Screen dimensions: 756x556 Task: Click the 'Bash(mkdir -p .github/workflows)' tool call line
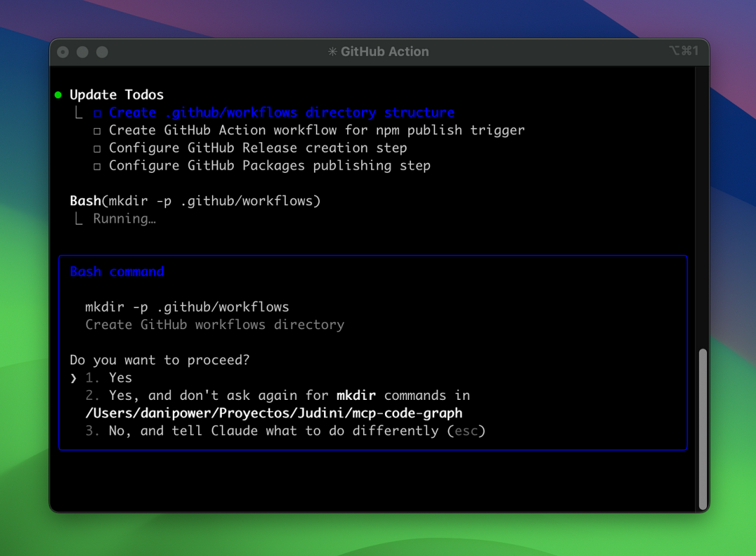195,202
